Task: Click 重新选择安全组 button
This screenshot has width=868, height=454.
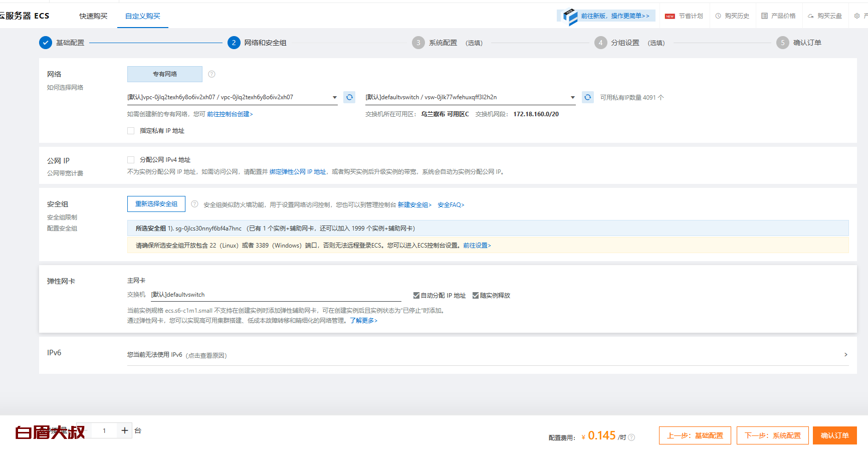Action: coord(156,204)
